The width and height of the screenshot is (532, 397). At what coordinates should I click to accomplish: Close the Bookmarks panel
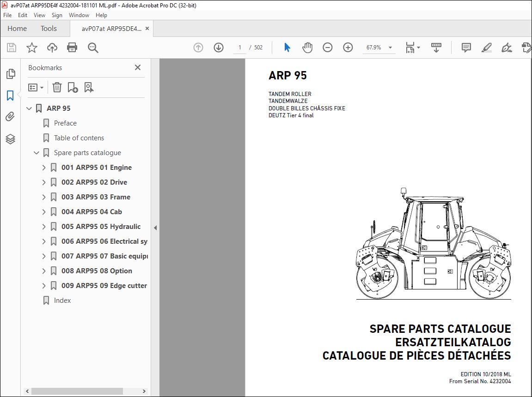click(x=138, y=67)
